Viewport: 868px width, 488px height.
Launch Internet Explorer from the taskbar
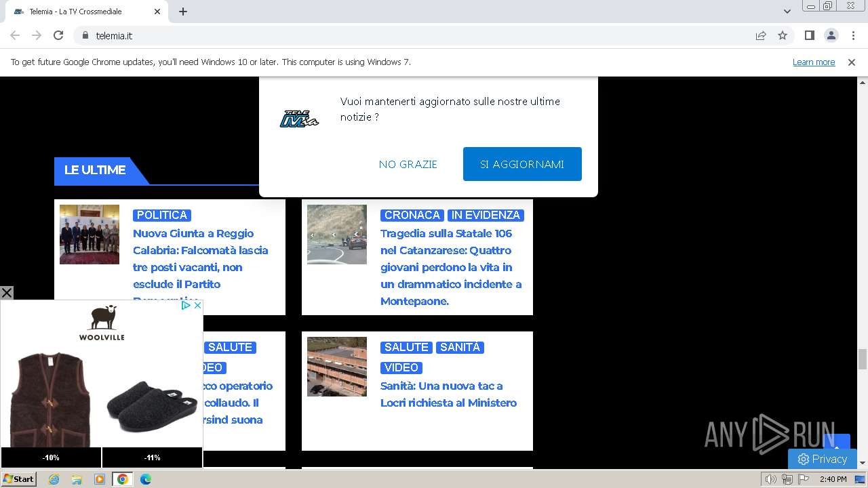coord(54,479)
